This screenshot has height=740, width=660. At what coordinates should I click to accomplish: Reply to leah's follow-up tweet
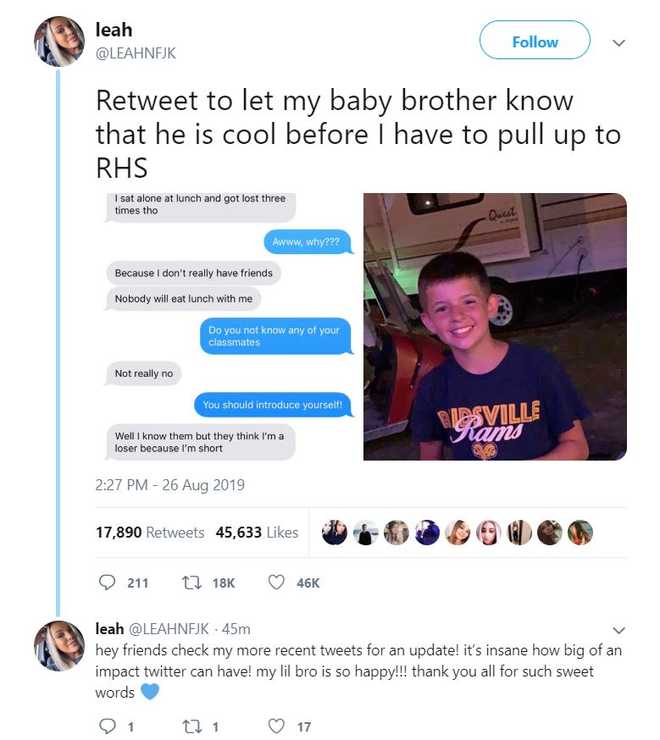107,727
